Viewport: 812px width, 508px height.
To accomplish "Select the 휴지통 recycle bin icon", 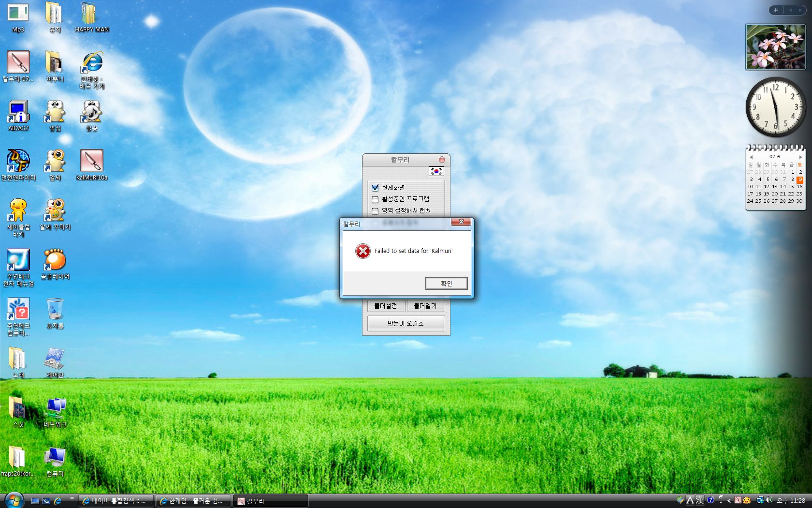I will pyautogui.click(x=55, y=310).
